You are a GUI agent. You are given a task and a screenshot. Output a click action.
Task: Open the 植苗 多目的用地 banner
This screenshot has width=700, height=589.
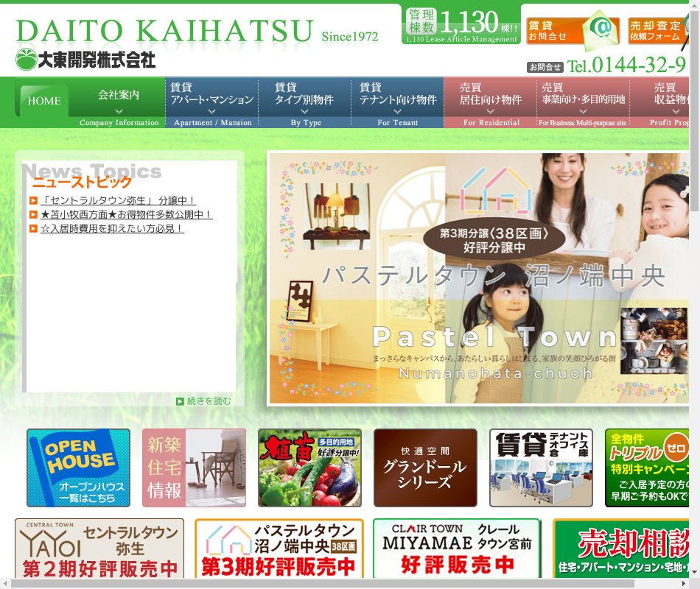pos(309,468)
